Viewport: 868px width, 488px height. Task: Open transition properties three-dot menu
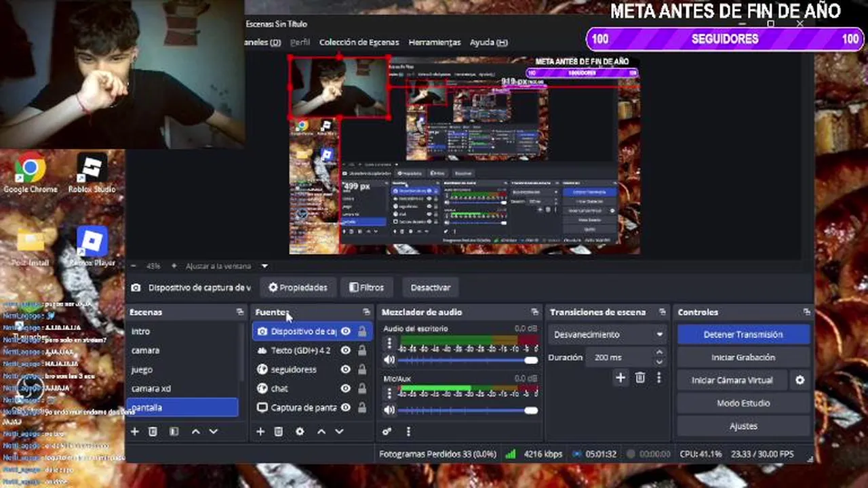point(658,378)
